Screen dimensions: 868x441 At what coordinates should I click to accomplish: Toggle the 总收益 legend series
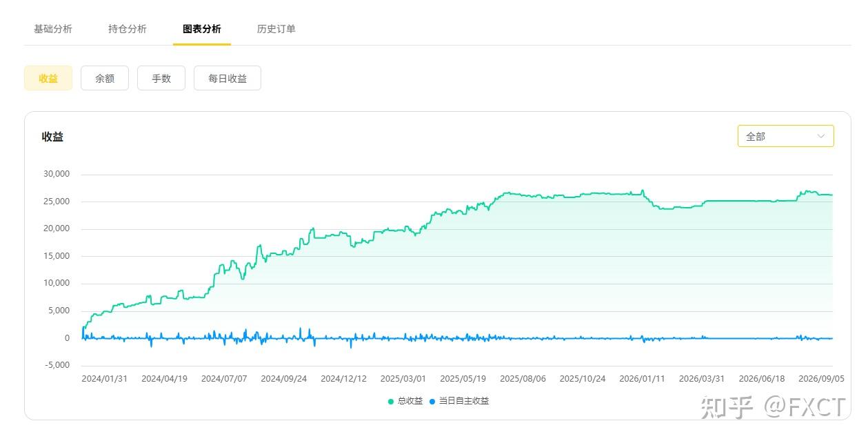405,401
